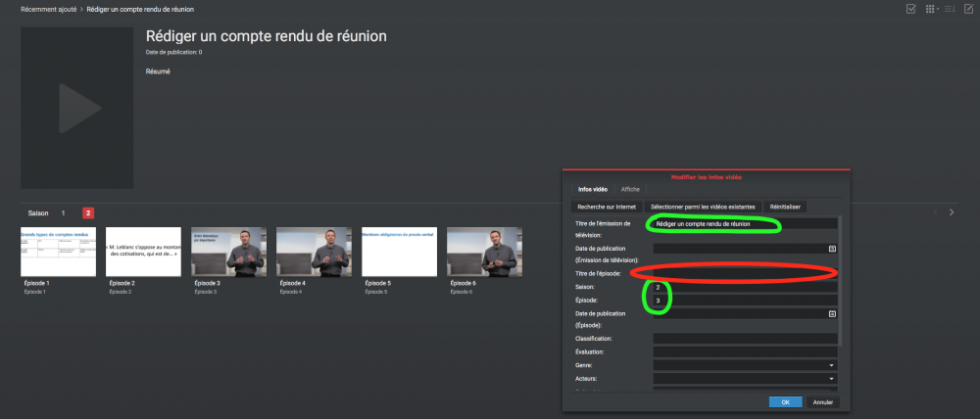This screenshot has width=980, height=419.
Task: Click Recherche sur Internet button
Action: (x=607, y=207)
